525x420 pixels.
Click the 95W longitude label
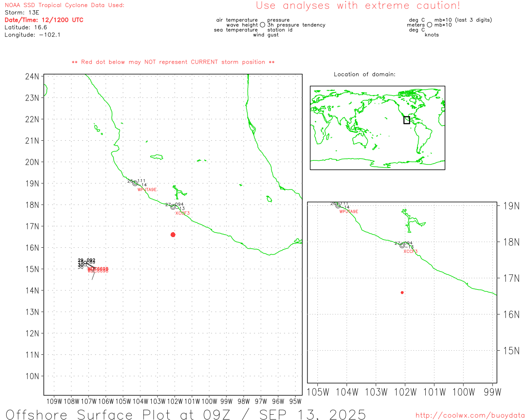pos(295,402)
